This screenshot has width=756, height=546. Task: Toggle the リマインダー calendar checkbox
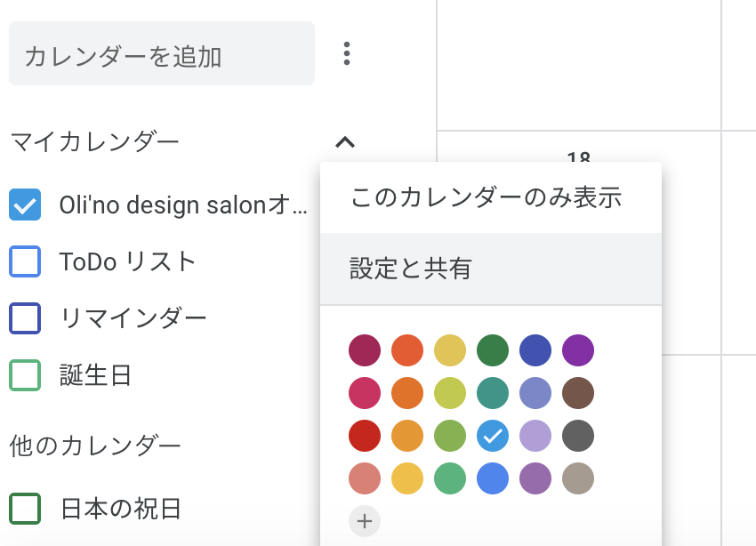click(25, 318)
